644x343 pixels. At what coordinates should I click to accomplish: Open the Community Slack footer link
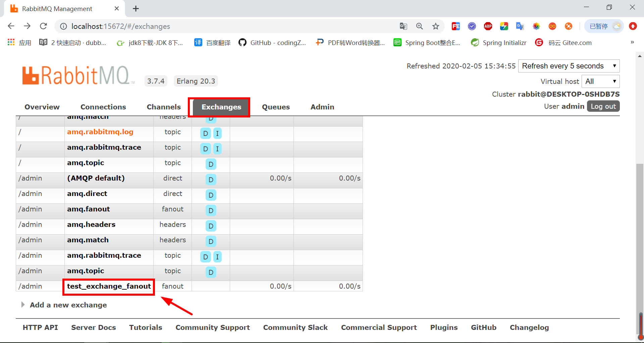pos(295,328)
